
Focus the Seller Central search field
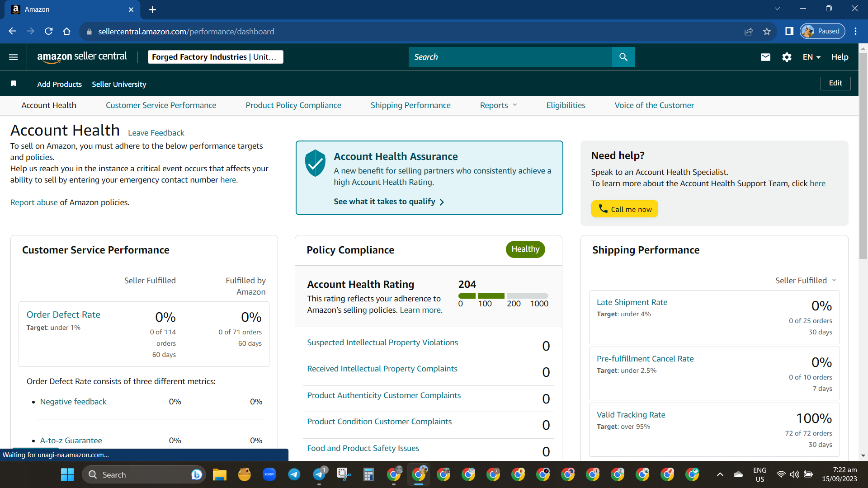(x=510, y=57)
